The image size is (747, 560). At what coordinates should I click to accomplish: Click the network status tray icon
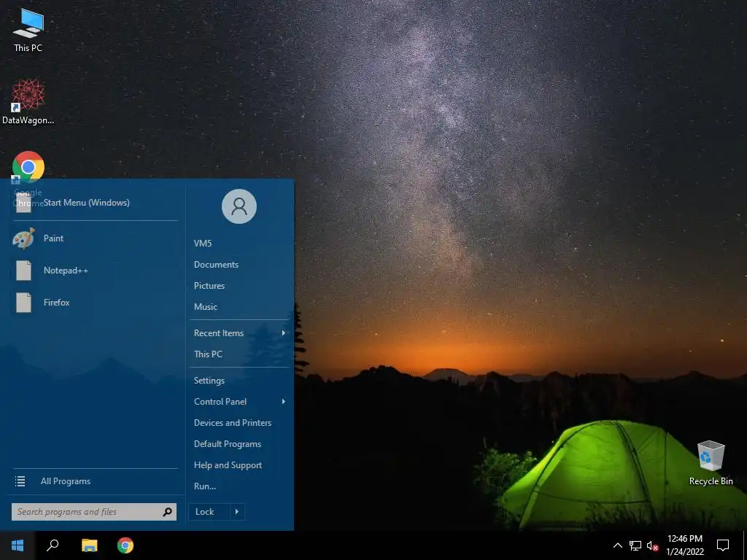(x=635, y=545)
